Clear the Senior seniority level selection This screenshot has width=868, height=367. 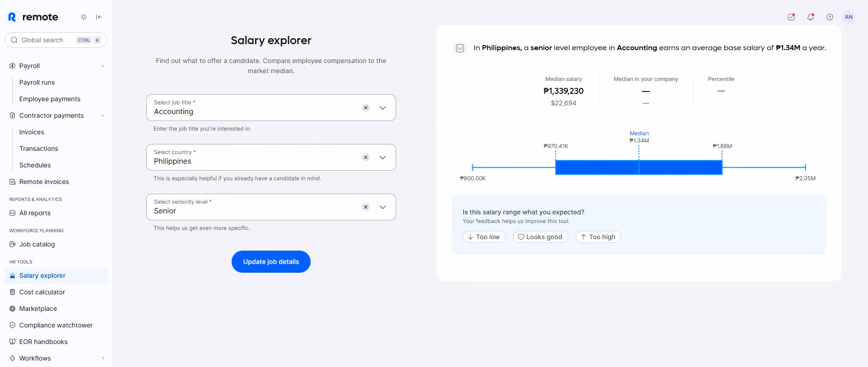(x=366, y=207)
